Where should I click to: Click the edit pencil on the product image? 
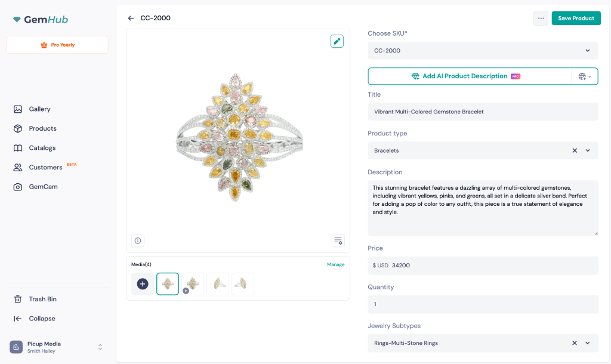[337, 41]
